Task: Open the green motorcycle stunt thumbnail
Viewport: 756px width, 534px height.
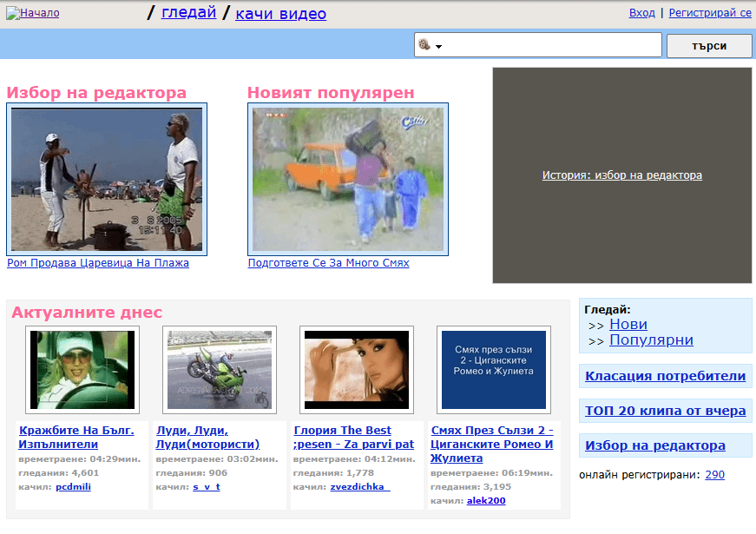Action: [220, 370]
